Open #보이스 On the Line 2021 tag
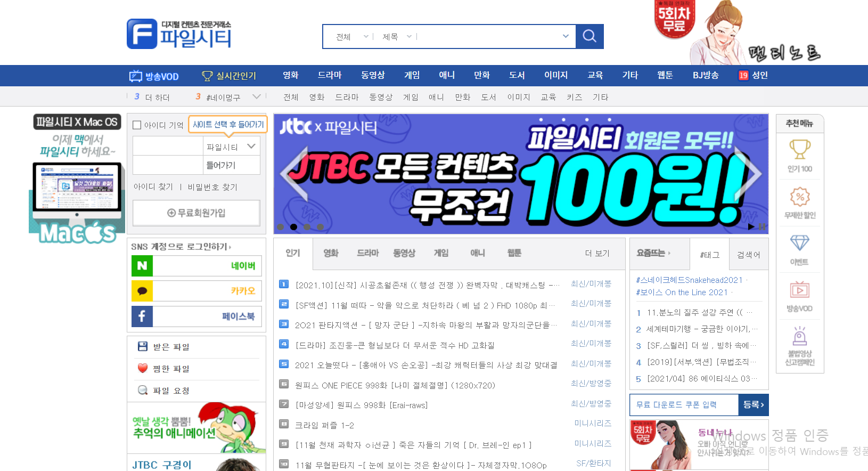 (x=682, y=293)
